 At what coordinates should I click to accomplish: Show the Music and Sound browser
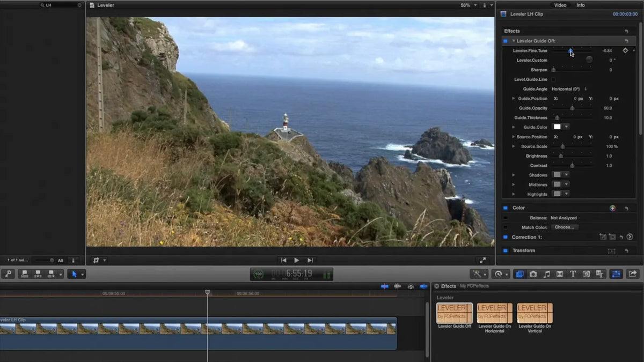pyautogui.click(x=546, y=274)
